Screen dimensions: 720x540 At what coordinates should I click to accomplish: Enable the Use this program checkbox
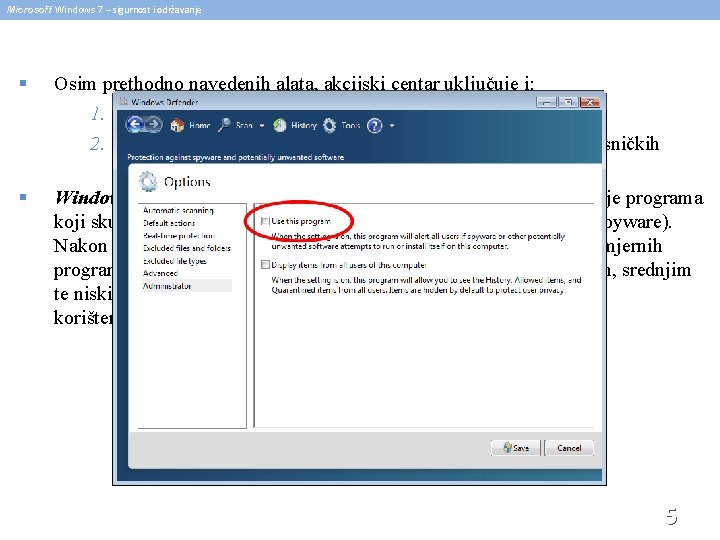coord(264,221)
